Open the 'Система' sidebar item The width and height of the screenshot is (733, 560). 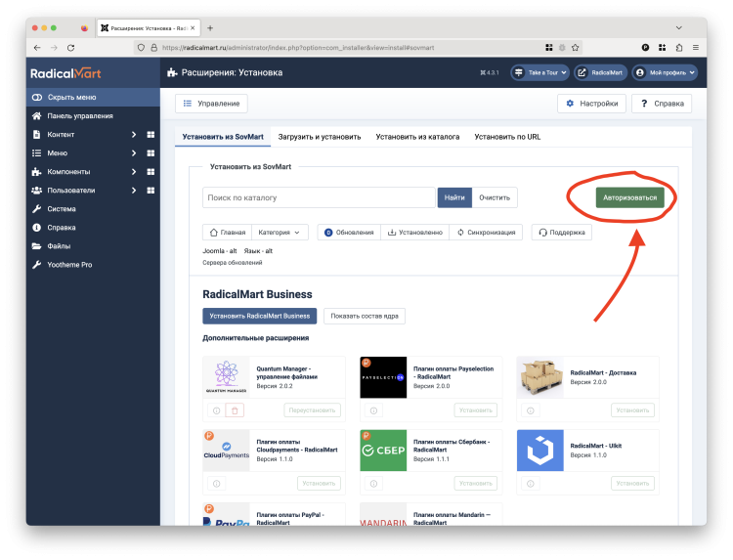click(61, 209)
